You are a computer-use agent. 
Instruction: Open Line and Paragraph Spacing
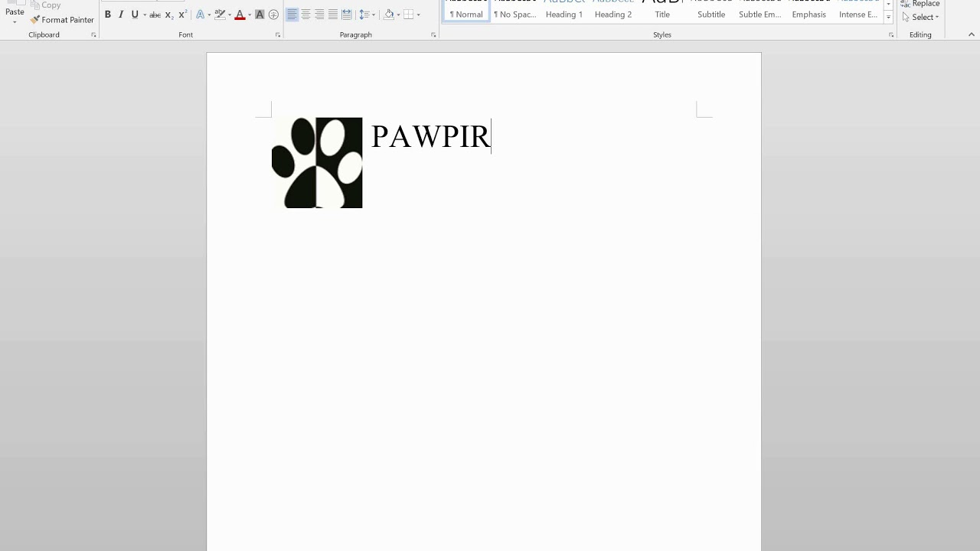[x=367, y=15]
